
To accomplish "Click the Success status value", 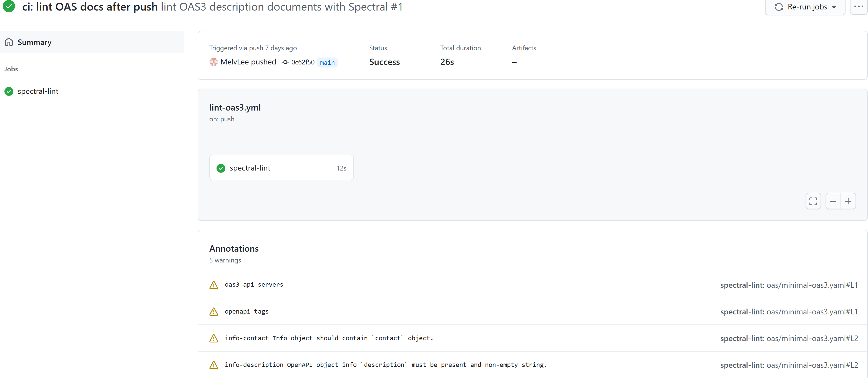I will [x=384, y=62].
